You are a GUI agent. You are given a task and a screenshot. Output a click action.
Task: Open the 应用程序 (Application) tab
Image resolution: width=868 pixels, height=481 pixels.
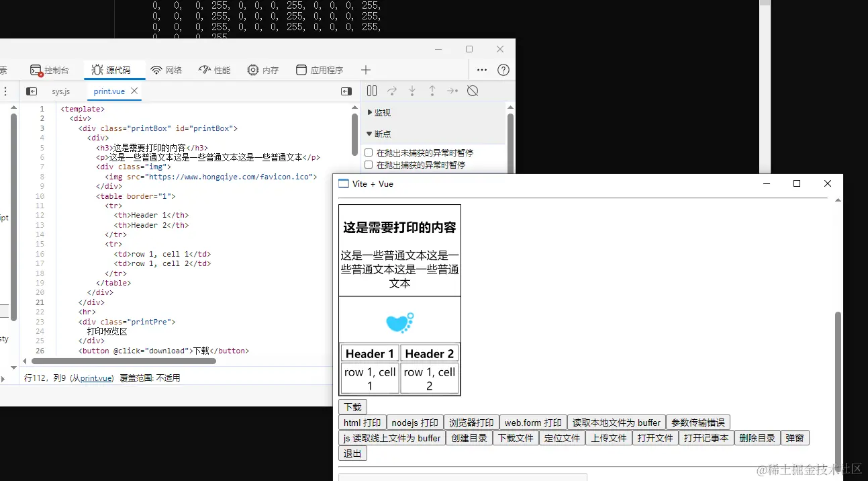coord(320,70)
